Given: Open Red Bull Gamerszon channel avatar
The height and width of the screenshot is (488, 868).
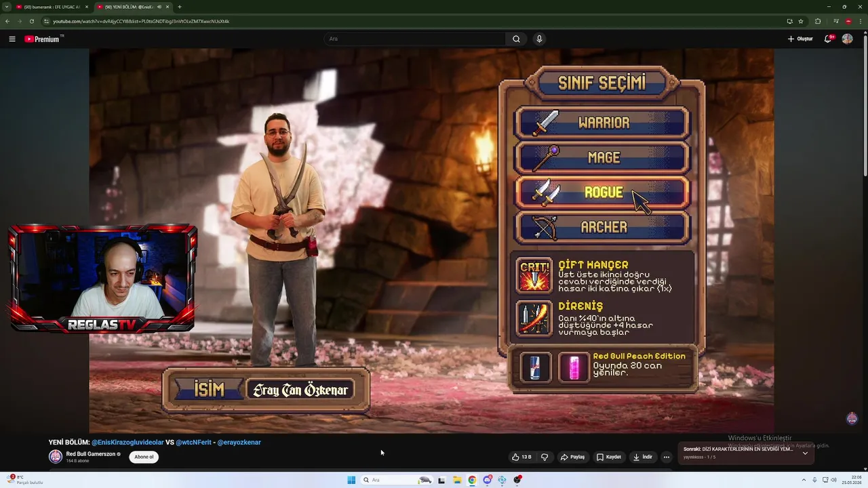Looking at the screenshot, I should (55, 456).
